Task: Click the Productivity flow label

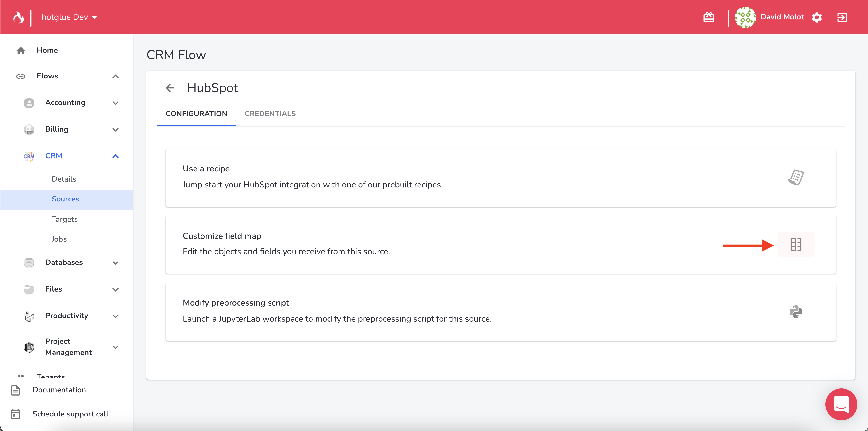Action: (67, 316)
